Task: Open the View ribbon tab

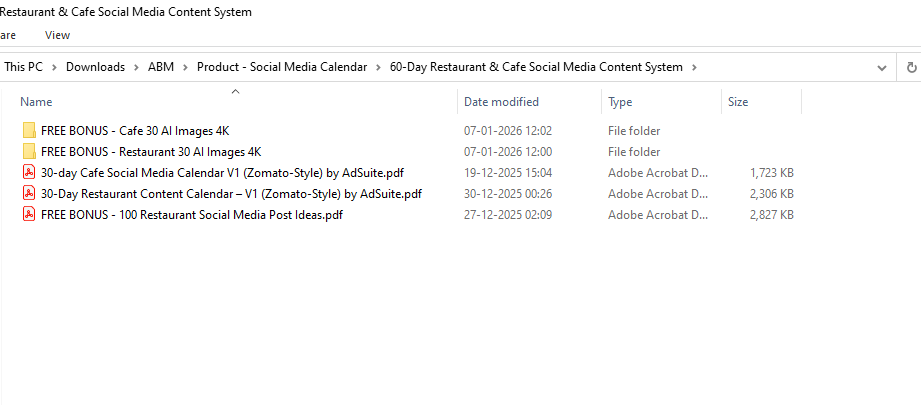Action: pos(57,35)
